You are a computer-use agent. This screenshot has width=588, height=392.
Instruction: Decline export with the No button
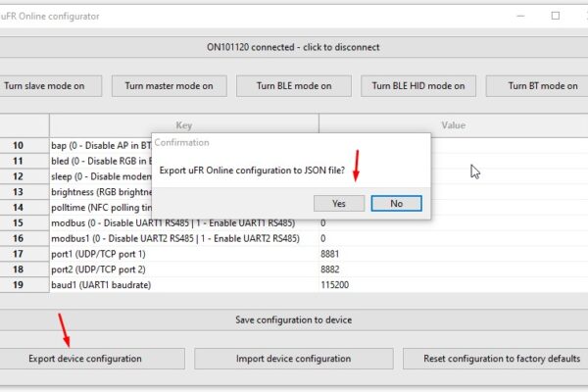[x=396, y=203]
